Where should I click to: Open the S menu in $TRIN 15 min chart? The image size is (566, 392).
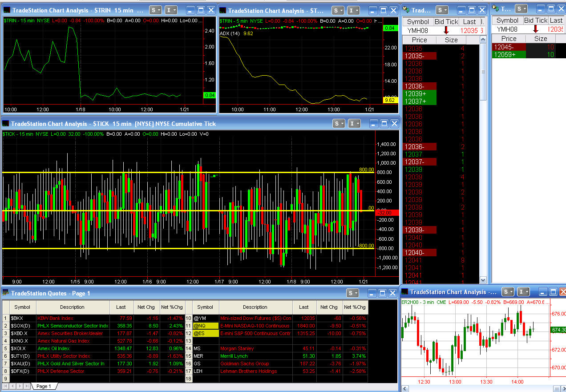[x=155, y=10]
